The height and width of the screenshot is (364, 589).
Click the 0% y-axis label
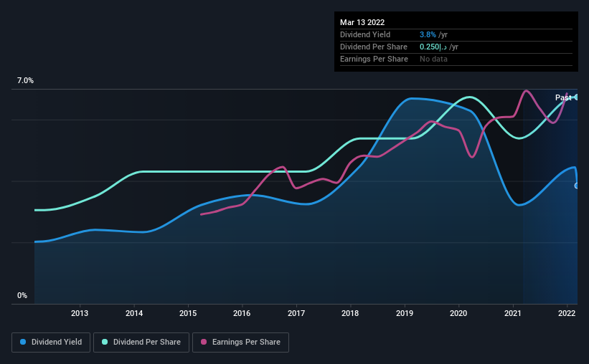(22, 296)
